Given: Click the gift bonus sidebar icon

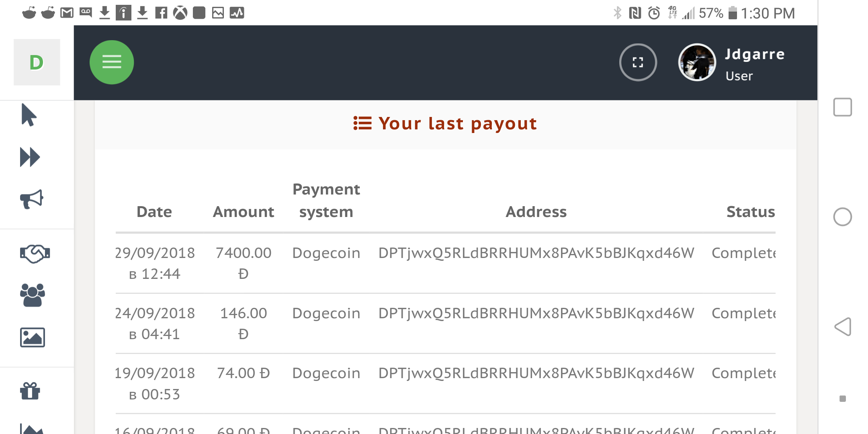Looking at the screenshot, I should click(30, 391).
